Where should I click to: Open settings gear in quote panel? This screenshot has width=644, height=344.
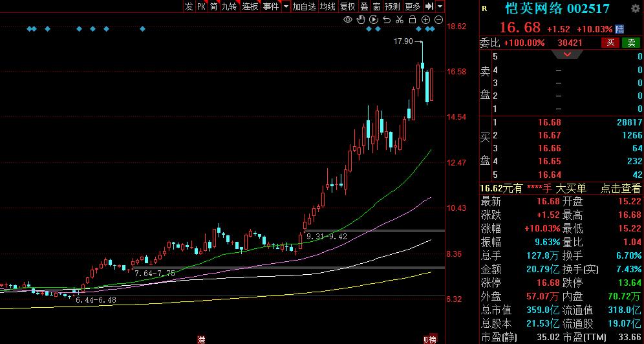tap(636, 8)
